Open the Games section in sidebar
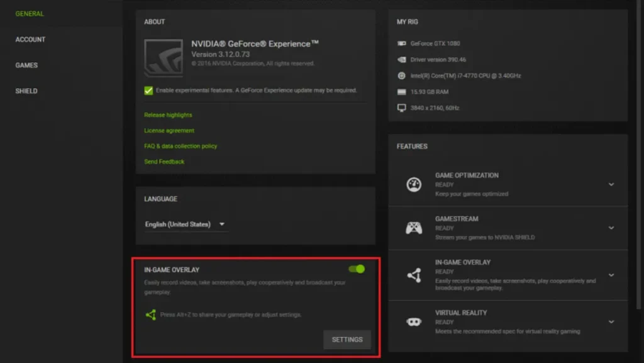This screenshot has height=363, width=644. [x=26, y=65]
